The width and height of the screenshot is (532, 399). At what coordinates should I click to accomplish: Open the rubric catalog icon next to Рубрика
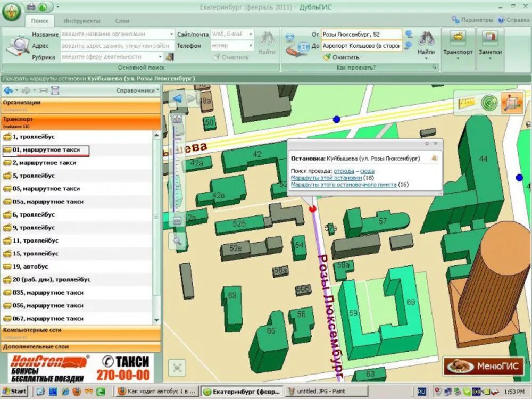click(170, 57)
